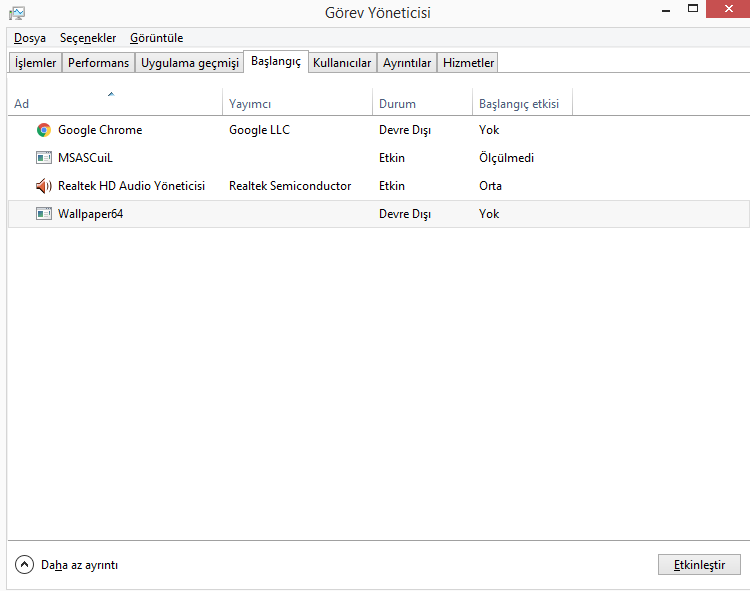Image resolution: width=750 pixels, height=591 pixels.
Task: Select the Realtek Semiconductor publisher cell
Action: [x=290, y=186]
